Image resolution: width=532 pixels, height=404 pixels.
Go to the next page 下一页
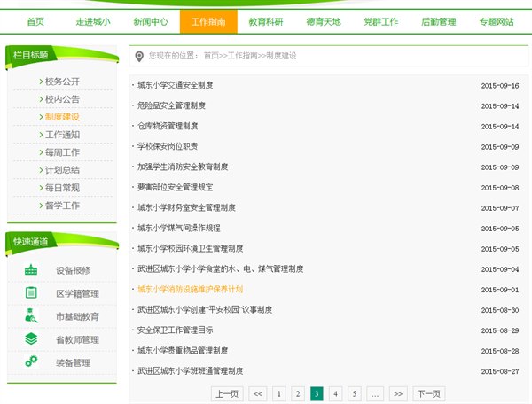[429, 394]
